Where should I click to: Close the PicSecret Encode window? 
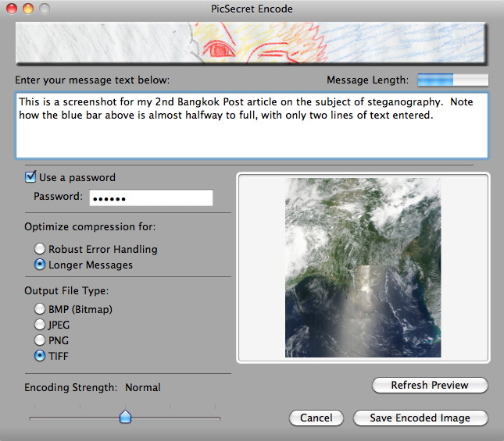(x=12, y=9)
